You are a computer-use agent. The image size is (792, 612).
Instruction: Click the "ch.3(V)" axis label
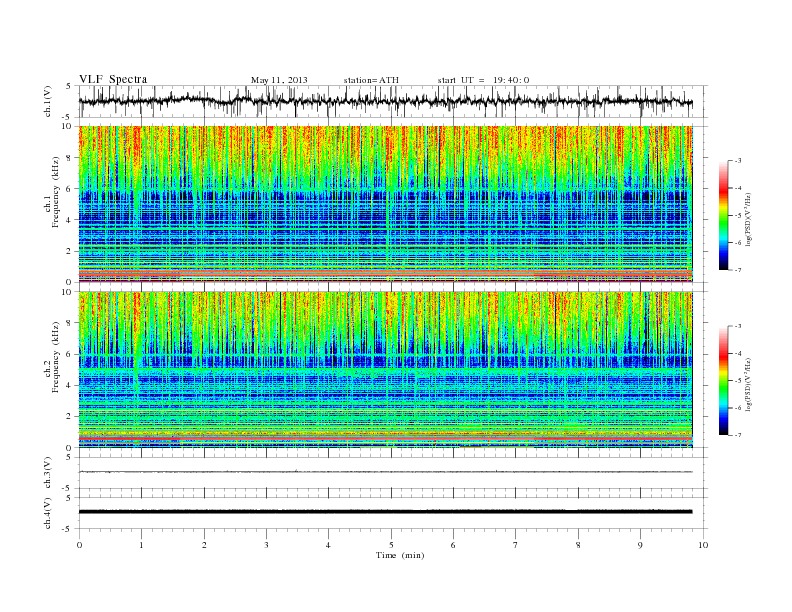click(x=47, y=473)
